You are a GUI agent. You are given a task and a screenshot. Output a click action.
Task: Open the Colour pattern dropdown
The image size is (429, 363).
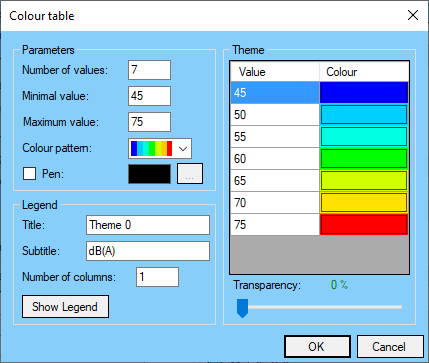click(x=160, y=148)
